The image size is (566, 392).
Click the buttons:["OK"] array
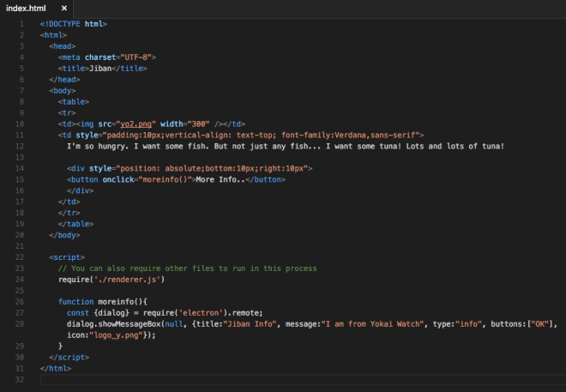coord(521,324)
